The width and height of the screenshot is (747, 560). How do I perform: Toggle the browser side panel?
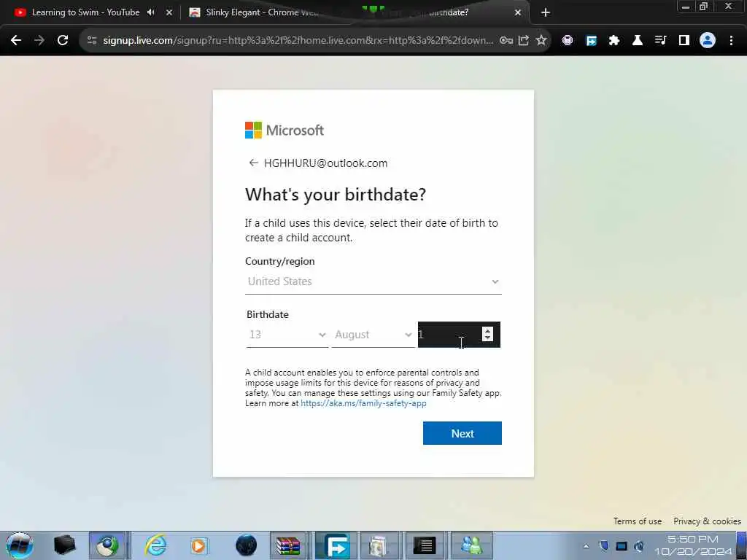(684, 41)
